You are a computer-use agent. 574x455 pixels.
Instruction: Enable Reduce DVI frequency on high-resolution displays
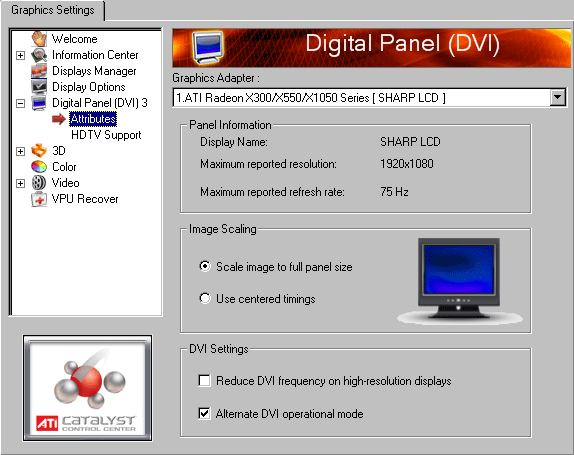pyautogui.click(x=204, y=381)
